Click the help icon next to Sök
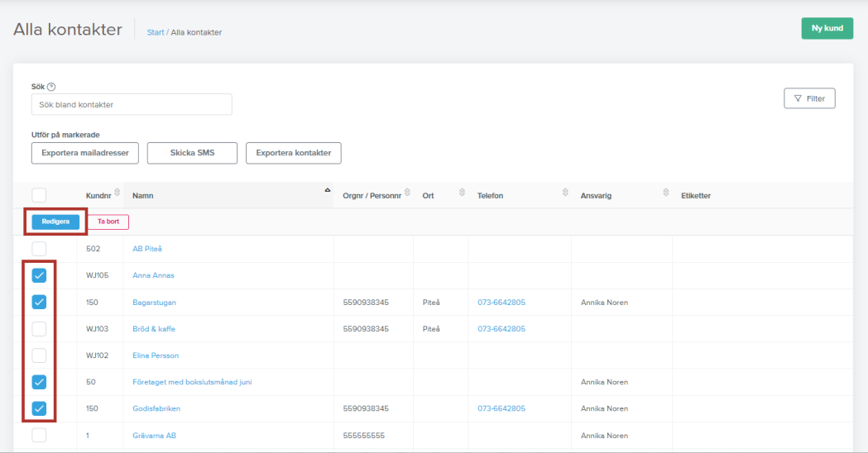Screen dimensions: 868x453 point(51,87)
